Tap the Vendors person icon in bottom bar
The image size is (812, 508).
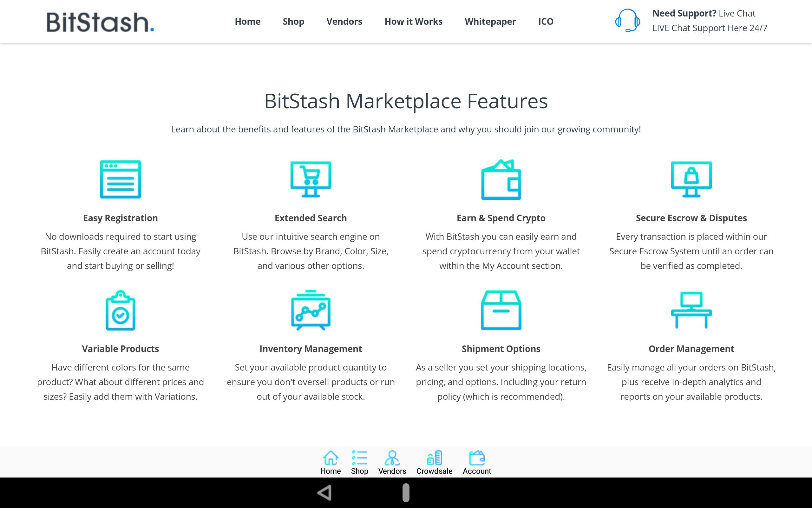coord(392,458)
